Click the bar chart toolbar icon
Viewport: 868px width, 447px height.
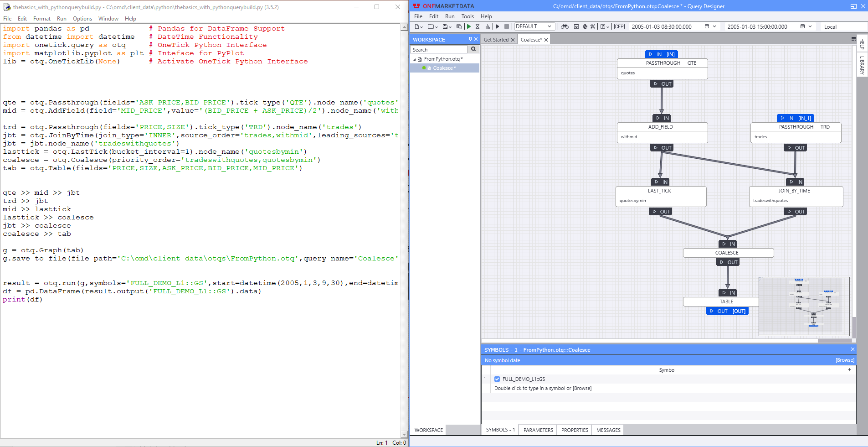pos(487,26)
